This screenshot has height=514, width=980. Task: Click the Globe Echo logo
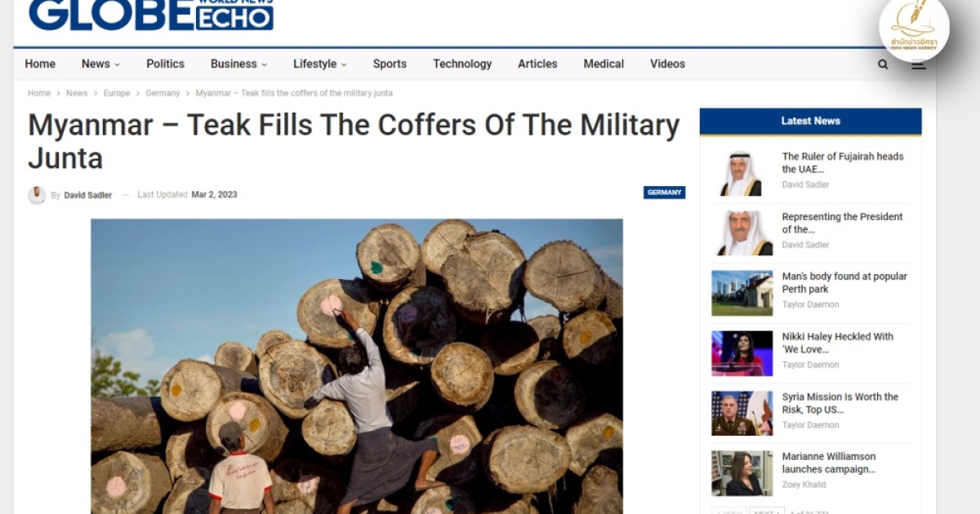pos(151,13)
